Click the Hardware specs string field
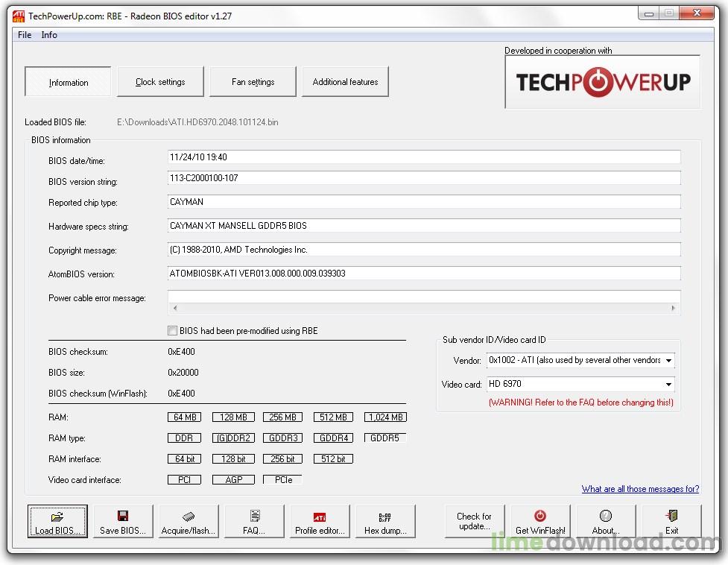Image resolution: width=728 pixels, height=565 pixels. [x=424, y=226]
